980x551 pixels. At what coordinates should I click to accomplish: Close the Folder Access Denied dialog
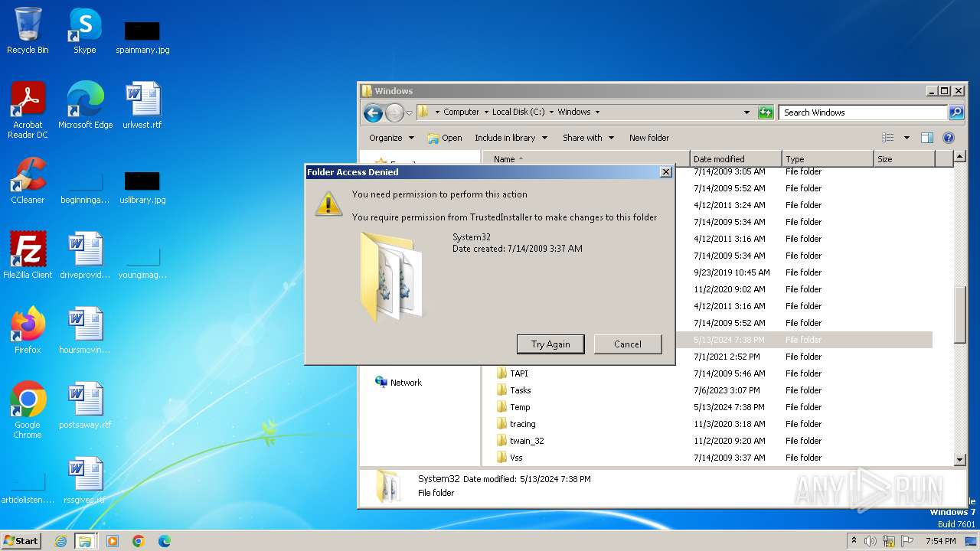click(665, 172)
